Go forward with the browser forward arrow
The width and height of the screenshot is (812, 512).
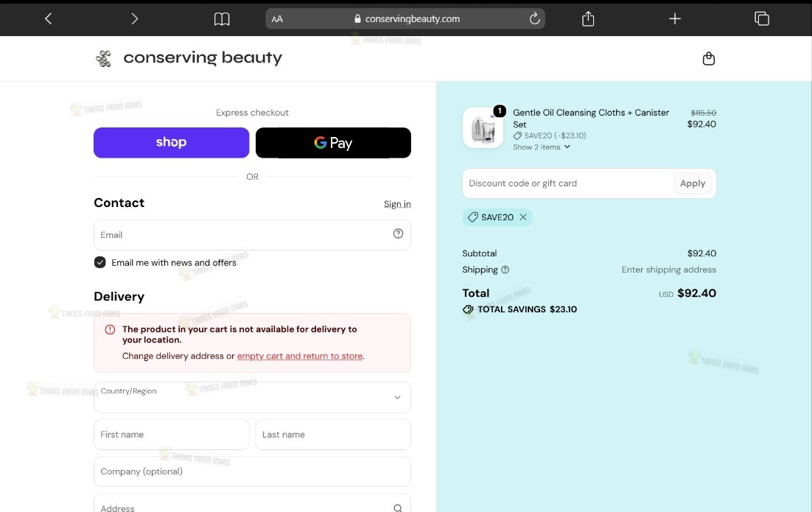click(x=135, y=18)
